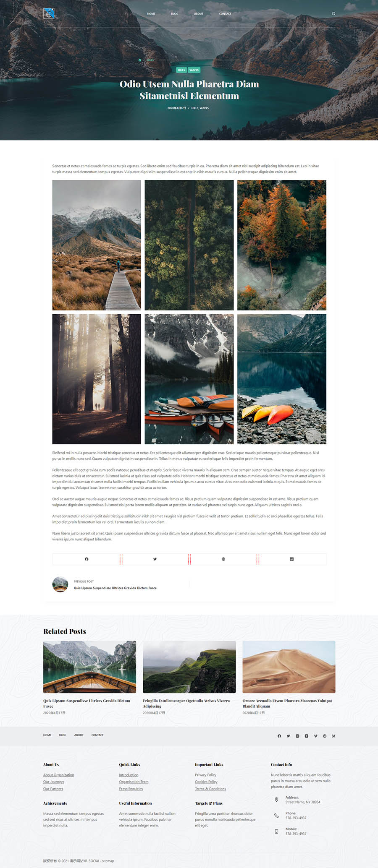Share post on Pinterest

click(x=223, y=559)
